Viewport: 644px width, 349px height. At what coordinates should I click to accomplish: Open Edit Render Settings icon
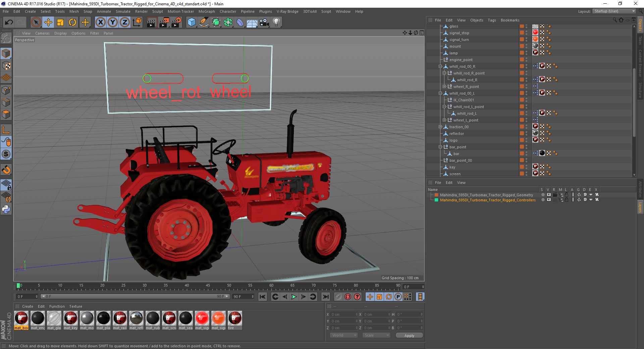click(x=176, y=22)
